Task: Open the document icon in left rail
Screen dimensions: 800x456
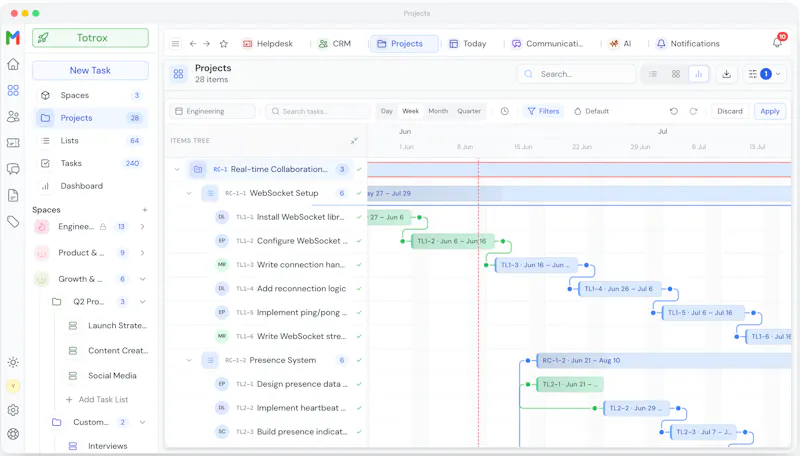Action: point(13,195)
